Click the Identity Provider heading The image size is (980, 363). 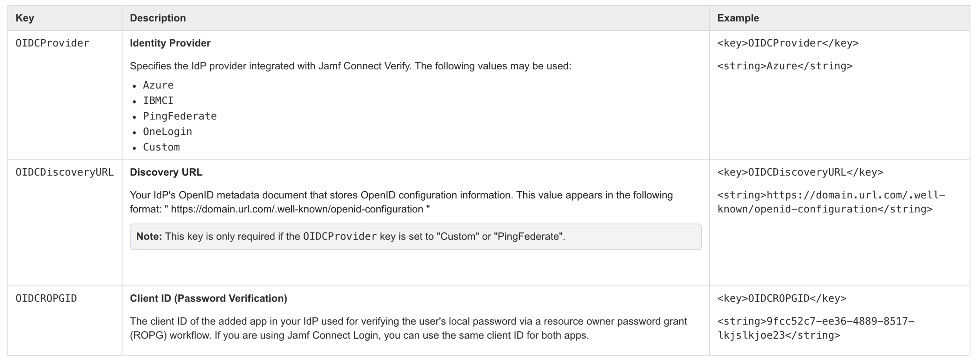pos(170,43)
